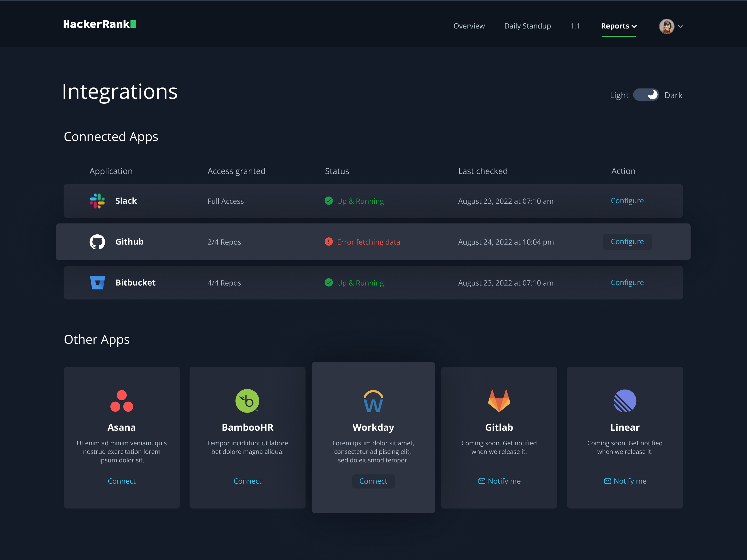This screenshot has height=560, width=747.
Task: Toggle dark mode switch
Action: click(x=646, y=95)
